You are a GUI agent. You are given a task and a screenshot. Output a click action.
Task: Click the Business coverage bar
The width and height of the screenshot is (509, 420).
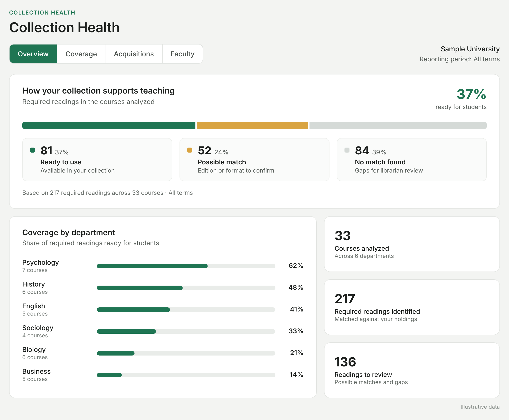186,375
